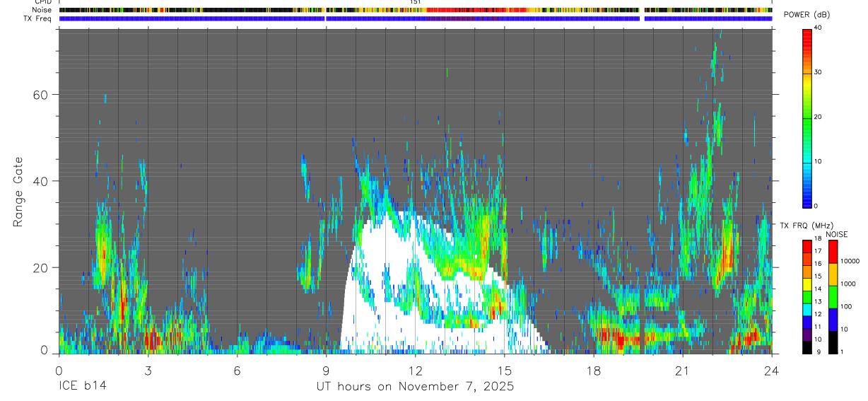
Task: Click x-axis tick label "18" below the plot
Action: click(593, 370)
